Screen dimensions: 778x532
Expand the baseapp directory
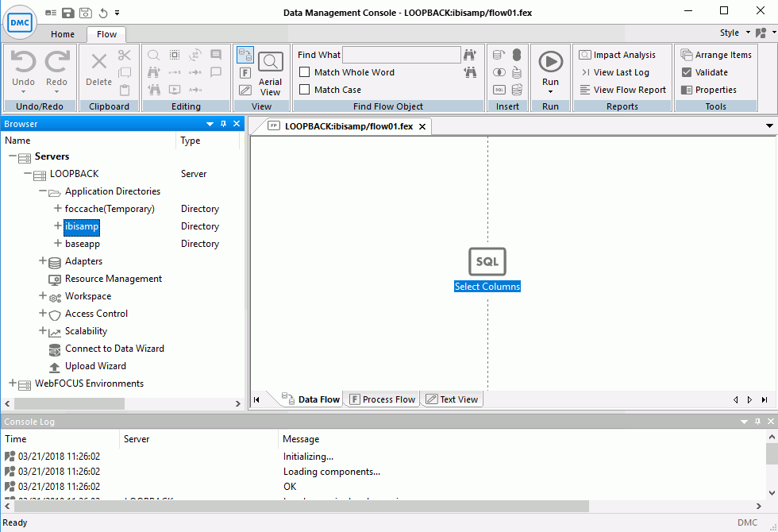coord(58,243)
